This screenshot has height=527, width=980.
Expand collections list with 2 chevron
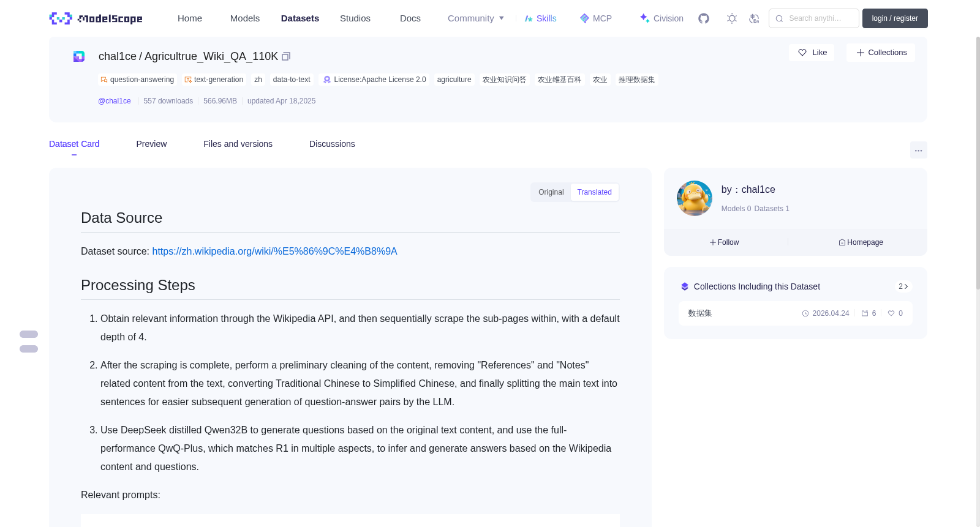pos(903,286)
